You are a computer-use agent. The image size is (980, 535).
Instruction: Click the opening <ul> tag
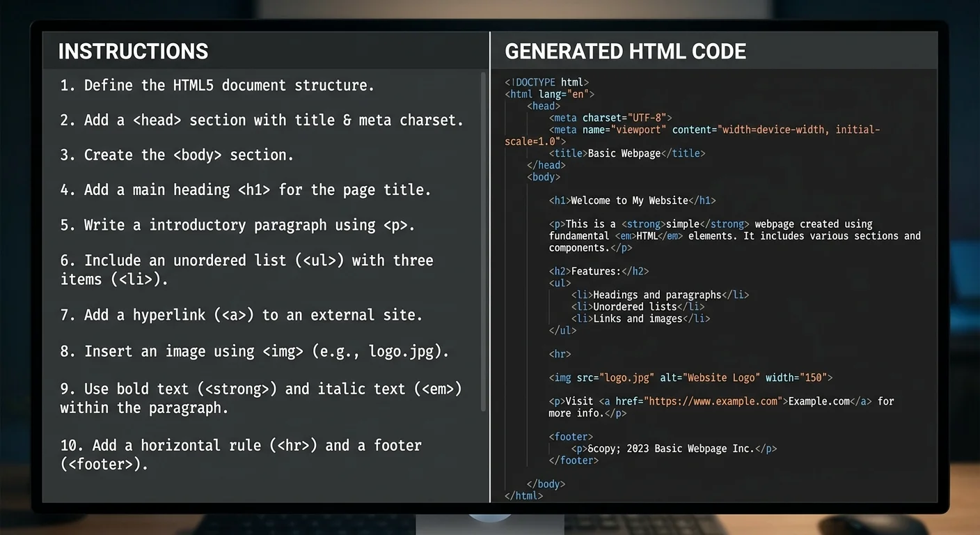(x=560, y=283)
